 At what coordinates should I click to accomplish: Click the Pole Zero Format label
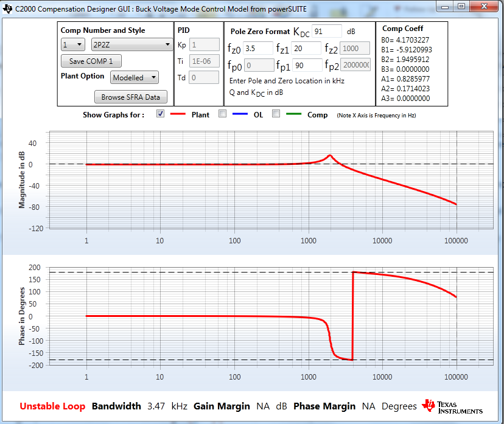point(261,32)
